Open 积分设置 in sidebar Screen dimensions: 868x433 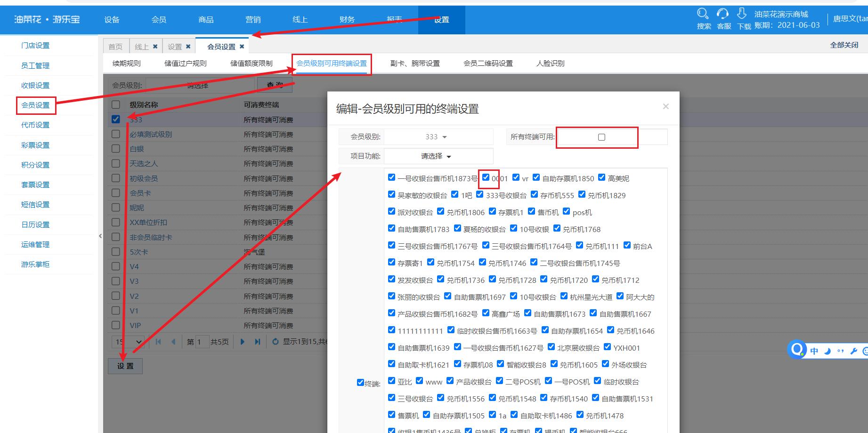35,165
